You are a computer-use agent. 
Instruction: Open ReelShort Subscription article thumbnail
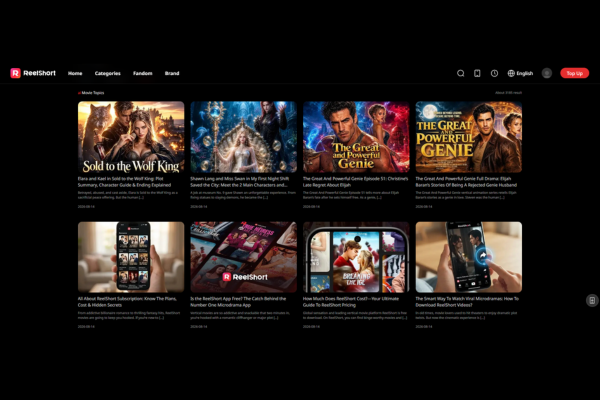(x=131, y=257)
